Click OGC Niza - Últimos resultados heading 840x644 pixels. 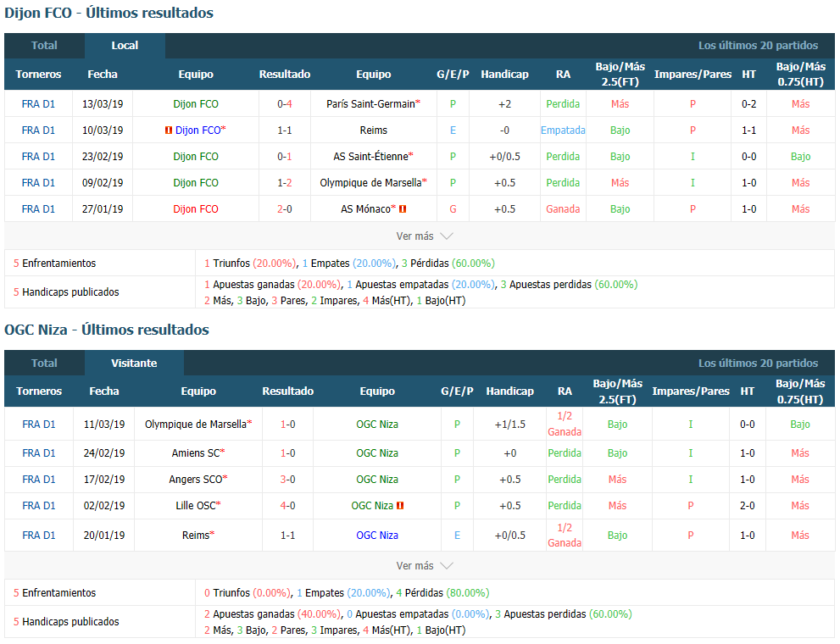pyautogui.click(x=107, y=330)
